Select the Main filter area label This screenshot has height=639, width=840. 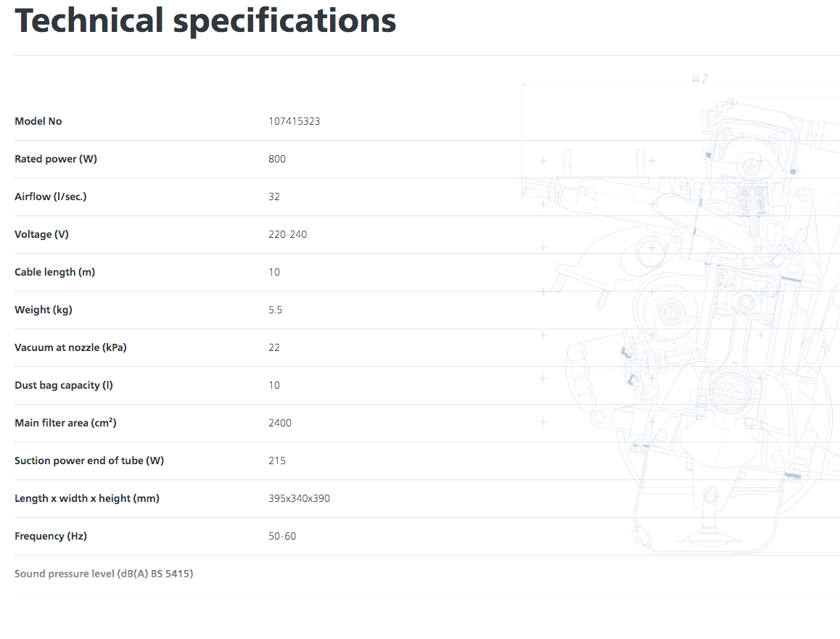point(65,423)
